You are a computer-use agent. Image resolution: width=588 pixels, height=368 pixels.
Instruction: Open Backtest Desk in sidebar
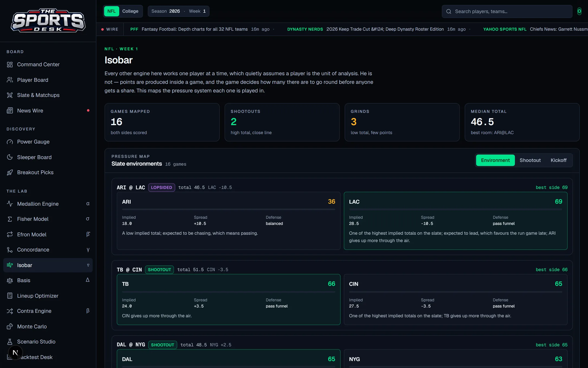coord(48,357)
